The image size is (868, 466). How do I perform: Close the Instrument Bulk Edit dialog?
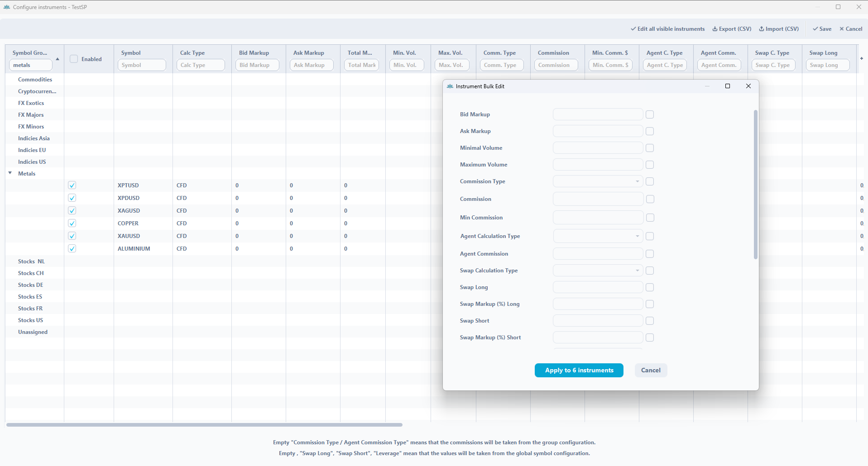coord(748,86)
